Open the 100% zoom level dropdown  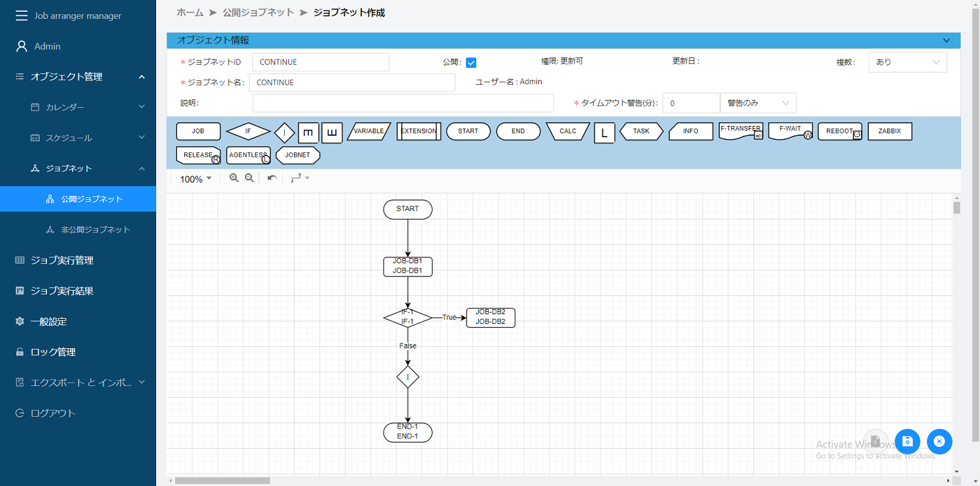click(193, 178)
